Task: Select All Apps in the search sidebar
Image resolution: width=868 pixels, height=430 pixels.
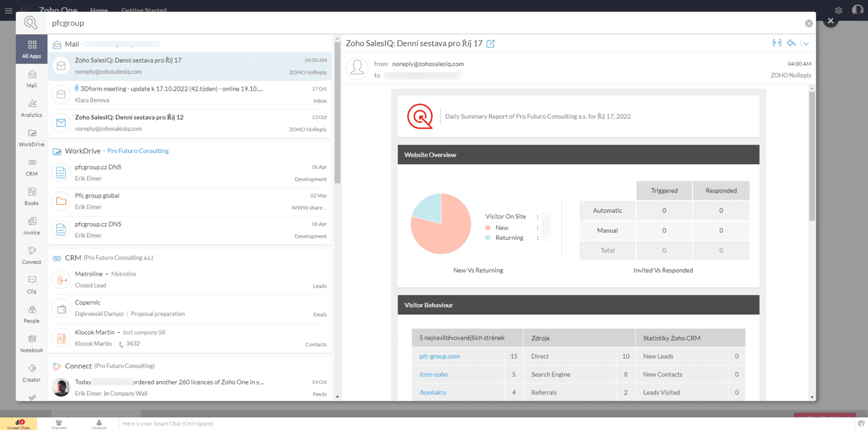Action: coord(31,49)
